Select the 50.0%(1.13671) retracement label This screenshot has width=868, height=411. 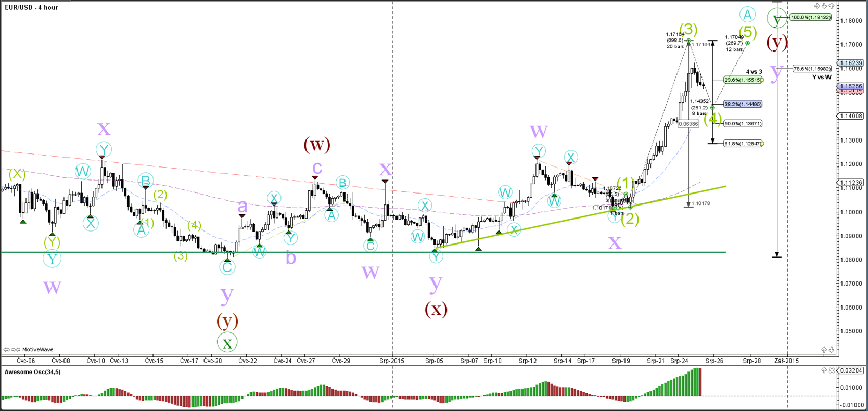click(x=743, y=124)
